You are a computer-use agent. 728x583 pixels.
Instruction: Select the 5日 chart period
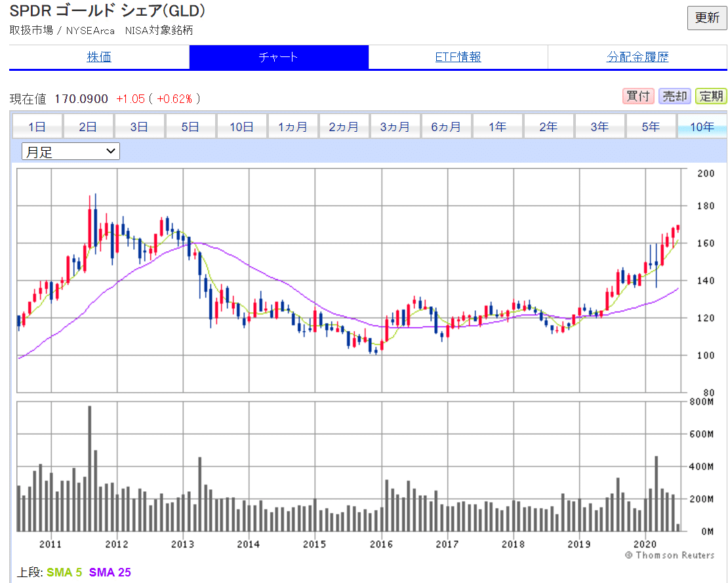click(x=190, y=127)
